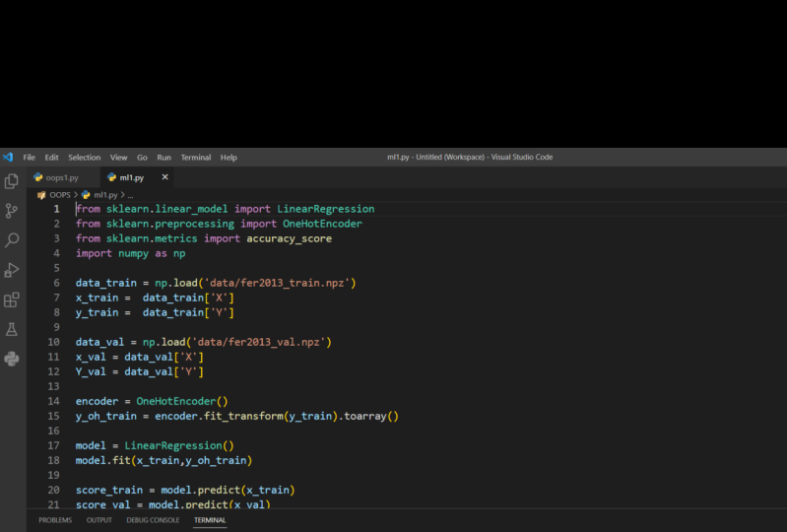
Task: Open the Edit menu
Action: click(51, 157)
